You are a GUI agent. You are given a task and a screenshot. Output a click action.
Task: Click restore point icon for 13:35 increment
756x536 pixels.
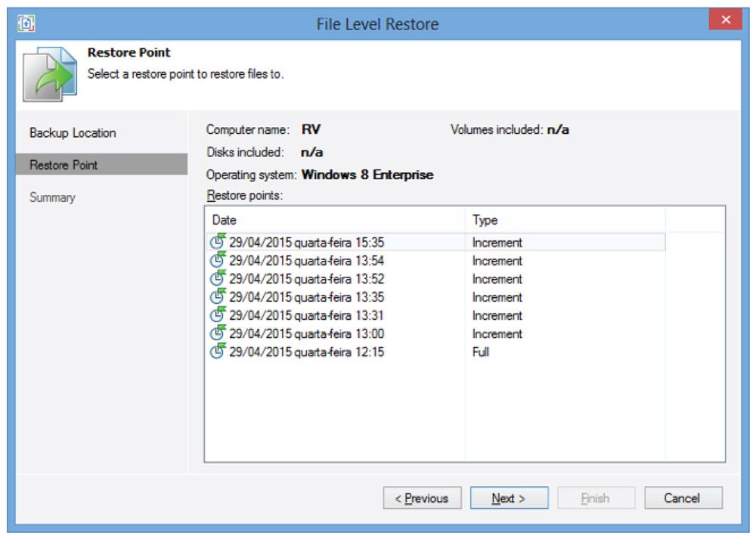coord(218,296)
